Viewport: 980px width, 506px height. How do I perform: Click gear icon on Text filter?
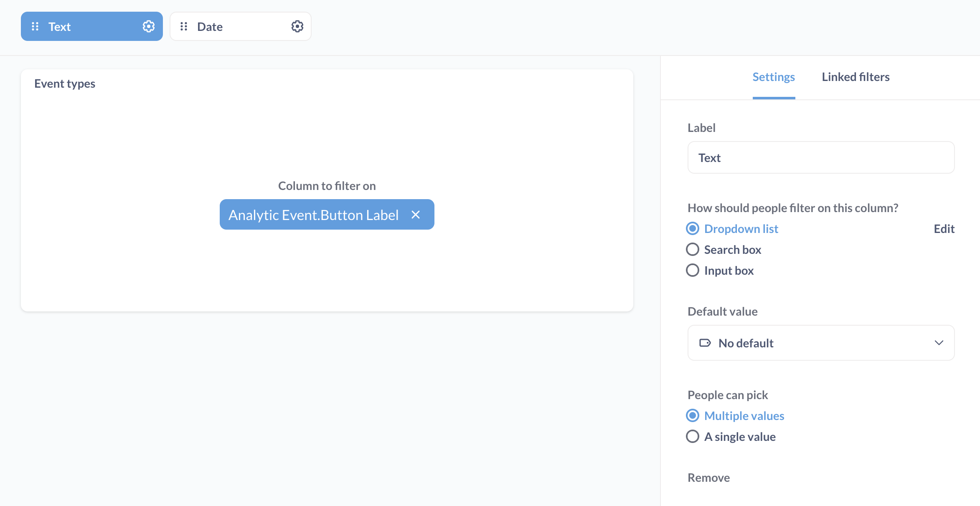coord(149,26)
